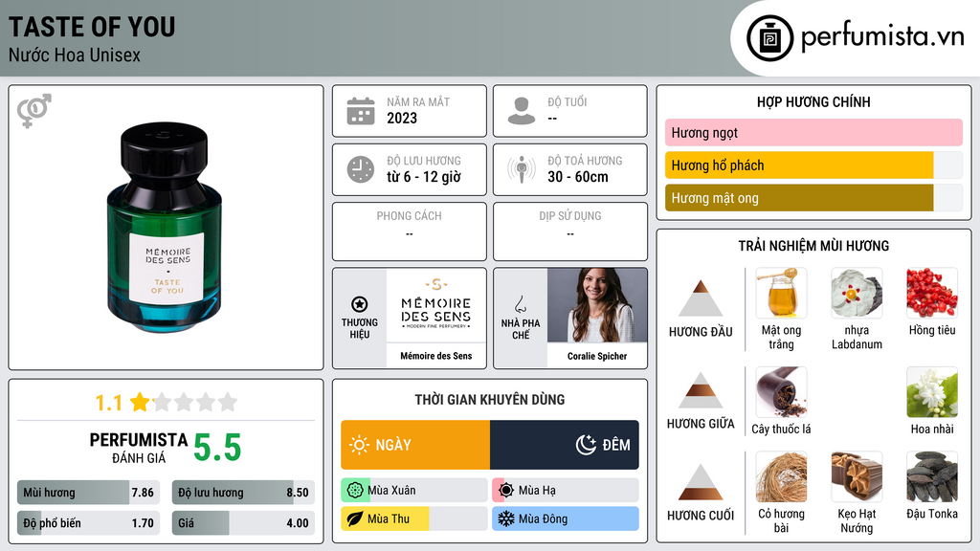Click the person icon beside Độ tuổi
The height and width of the screenshot is (551, 980).
coord(522,111)
